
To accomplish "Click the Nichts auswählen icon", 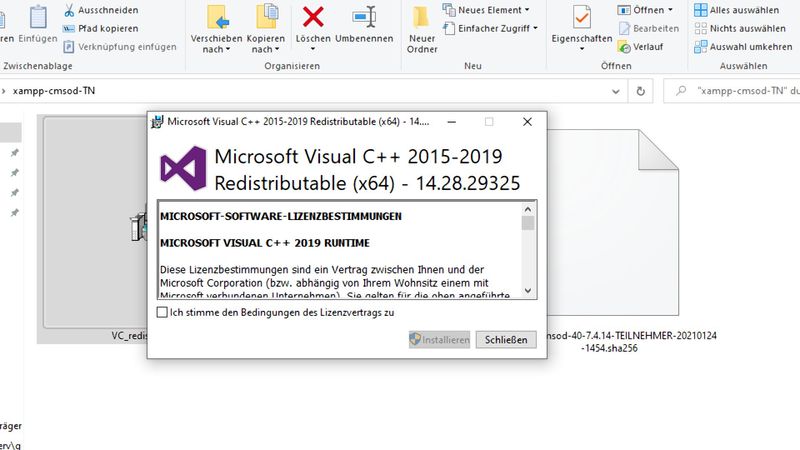I will (x=701, y=29).
